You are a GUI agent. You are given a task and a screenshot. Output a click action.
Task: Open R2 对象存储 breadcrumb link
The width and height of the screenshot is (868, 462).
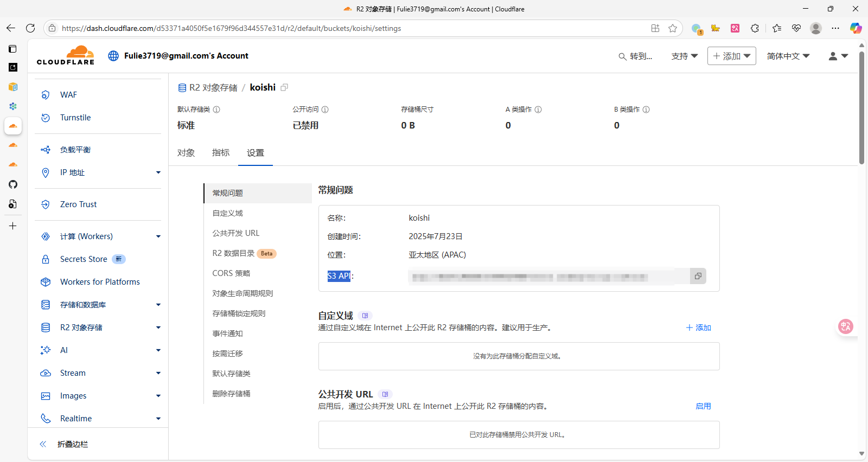[x=208, y=88]
